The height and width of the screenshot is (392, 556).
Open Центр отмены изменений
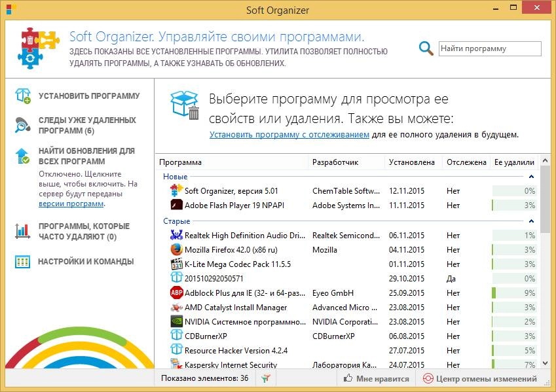tap(486, 378)
